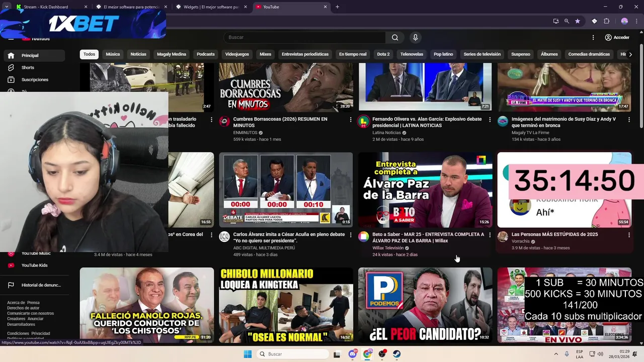
Task: Open Windows Start menu
Action: click(x=248, y=354)
